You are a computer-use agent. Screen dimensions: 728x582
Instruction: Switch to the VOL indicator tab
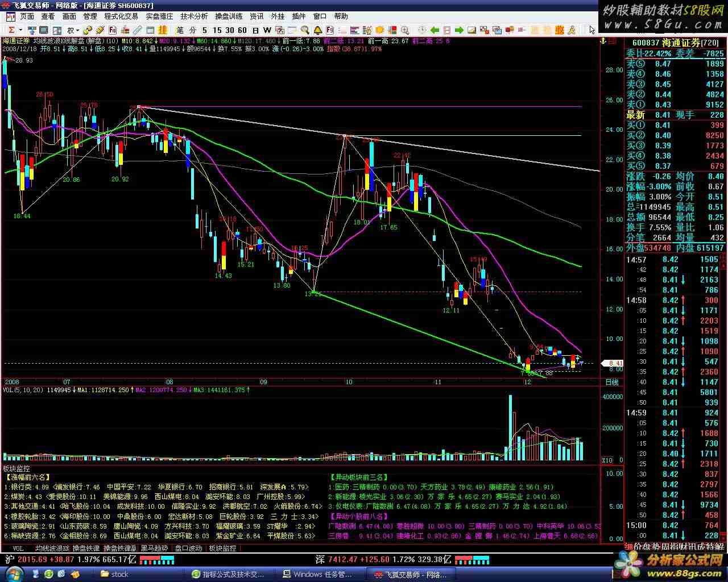(18, 548)
